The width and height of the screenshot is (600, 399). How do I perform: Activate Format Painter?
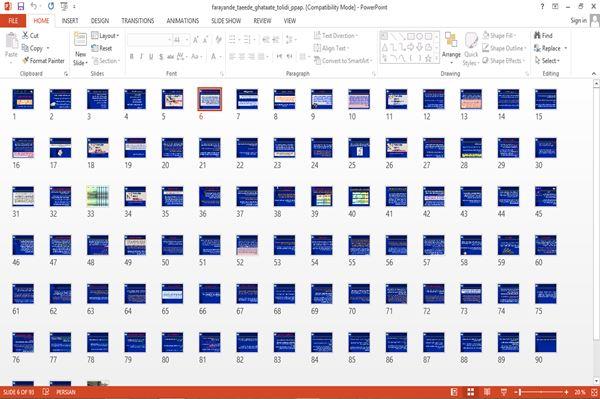pos(43,60)
